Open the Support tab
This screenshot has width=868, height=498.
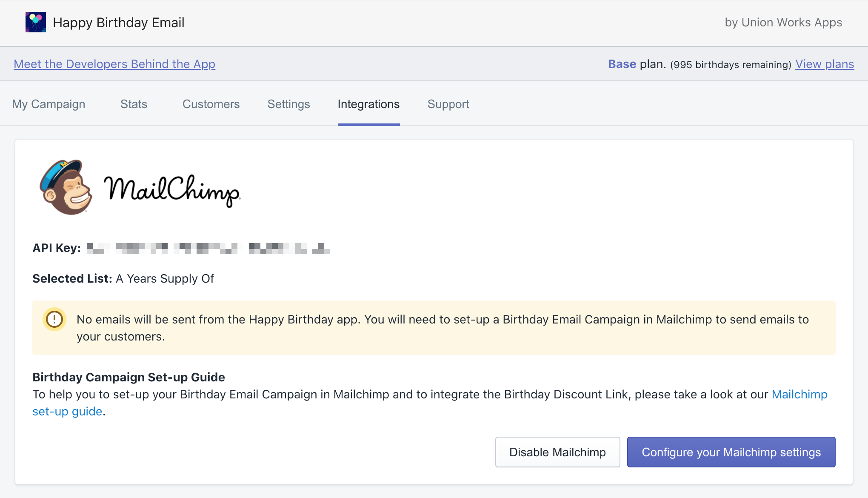pos(448,104)
